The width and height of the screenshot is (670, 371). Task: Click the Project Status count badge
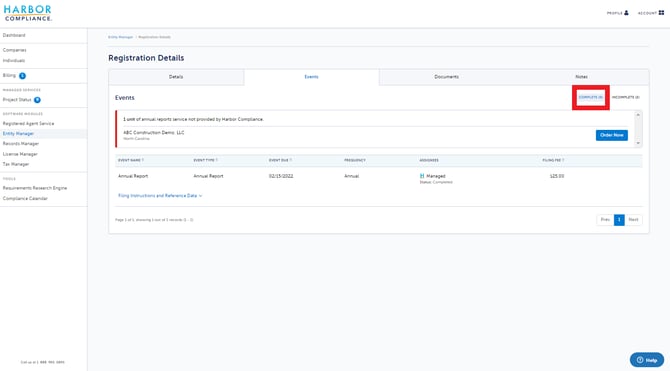click(x=37, y=100)
